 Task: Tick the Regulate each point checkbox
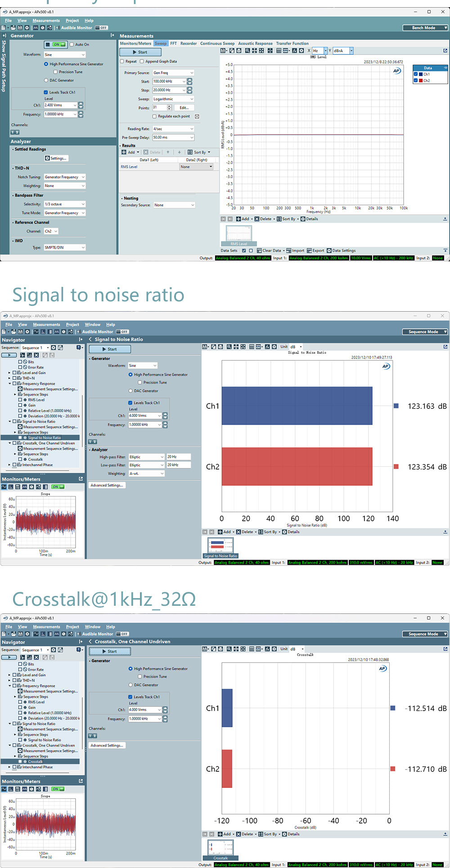pyautogui.click(x=154, y=116)
